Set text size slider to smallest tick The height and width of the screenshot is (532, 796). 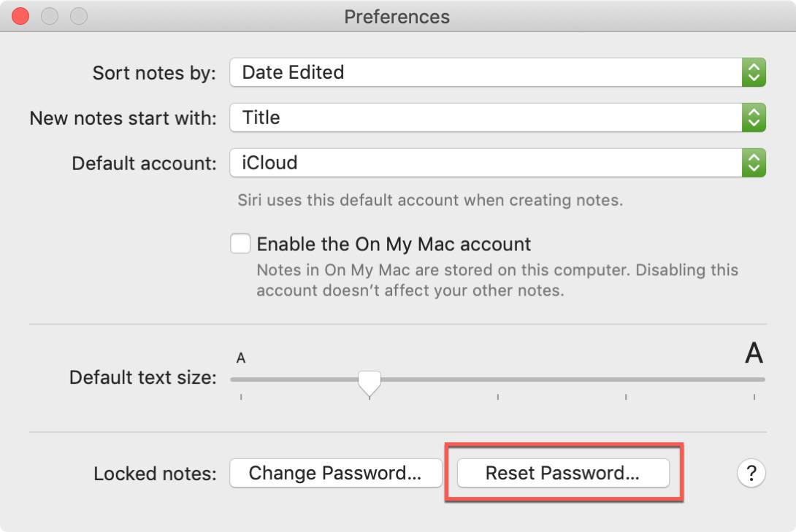pos(241,379)
